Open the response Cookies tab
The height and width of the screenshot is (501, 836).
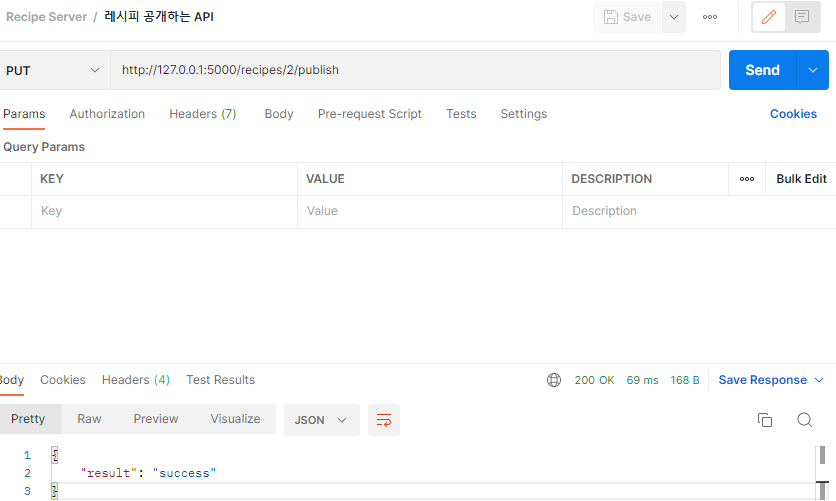coord(63,380)
